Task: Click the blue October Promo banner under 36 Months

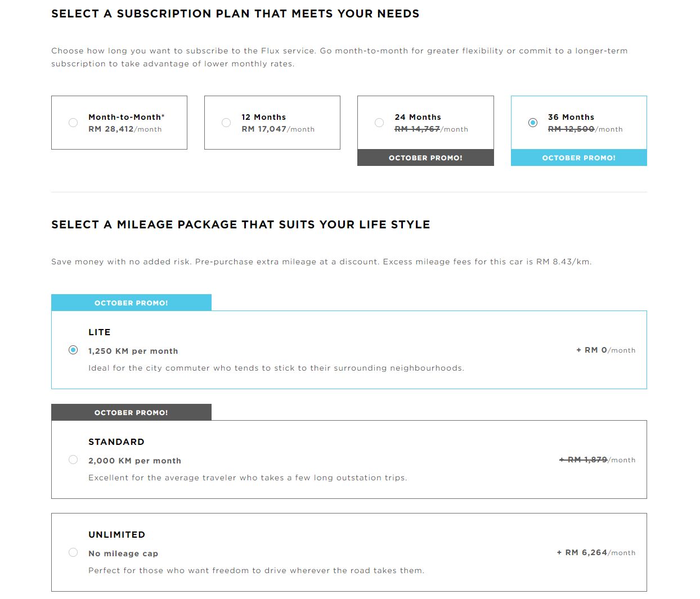Action: point(578,158)
